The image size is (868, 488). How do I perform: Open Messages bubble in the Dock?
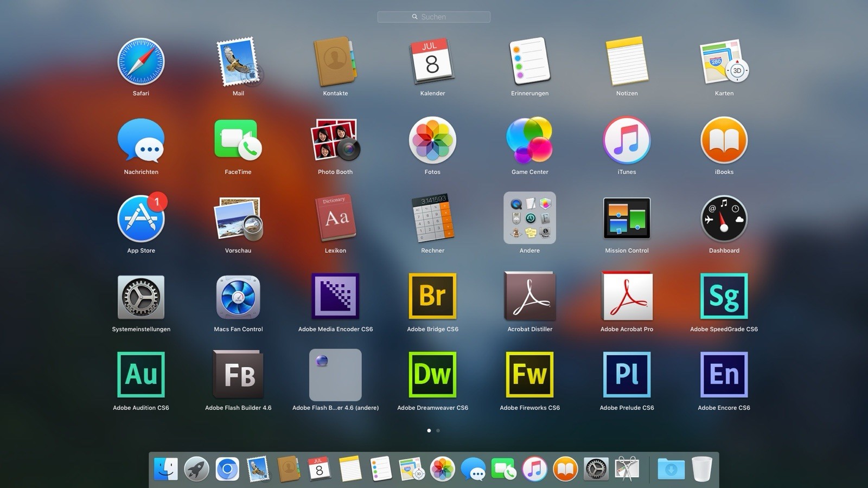point(473,469)
